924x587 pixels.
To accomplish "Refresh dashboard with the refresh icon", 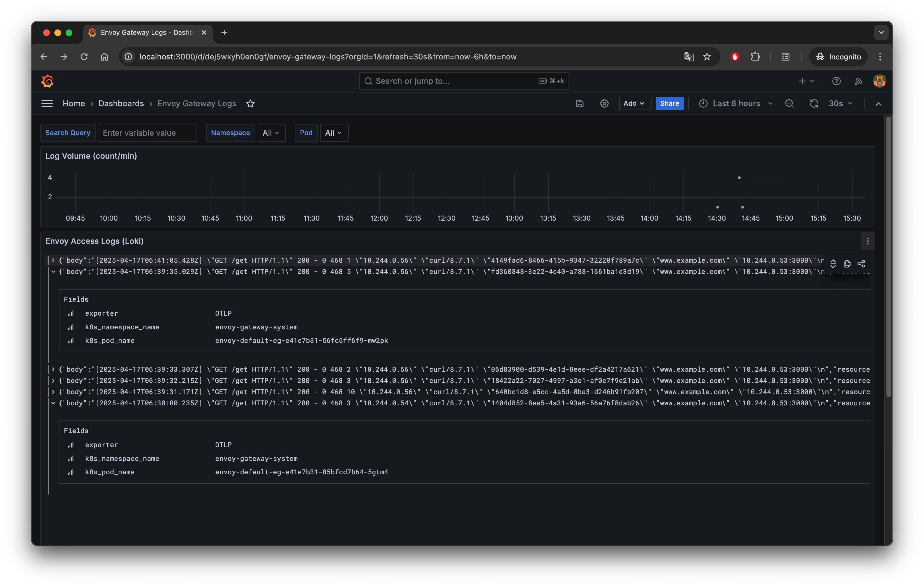I will coord(814,104).
